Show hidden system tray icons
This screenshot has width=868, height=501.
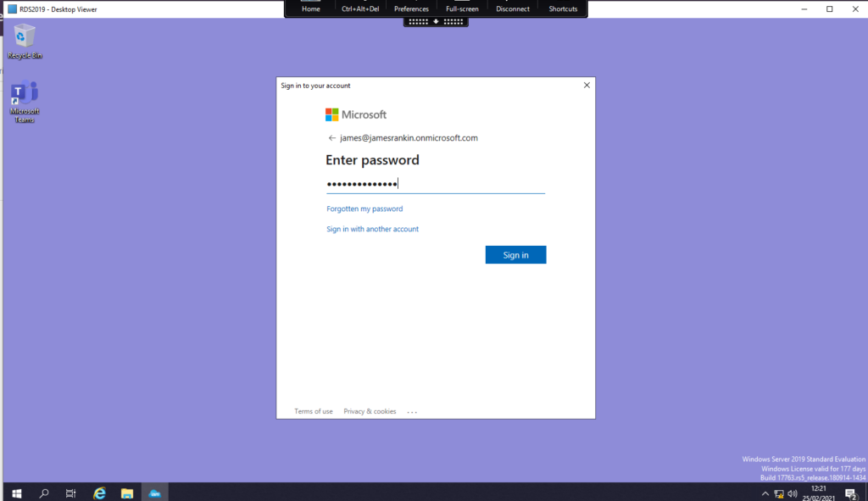point(765,493)
